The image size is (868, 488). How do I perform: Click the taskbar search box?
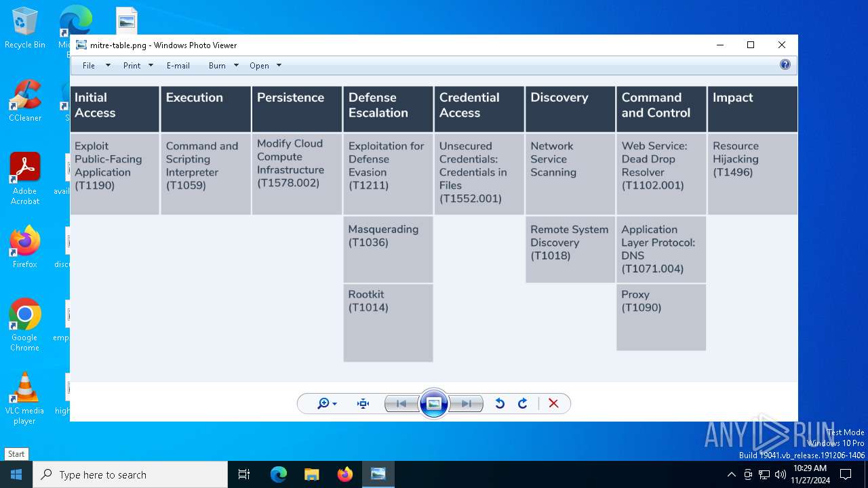(x=130, y=474)
